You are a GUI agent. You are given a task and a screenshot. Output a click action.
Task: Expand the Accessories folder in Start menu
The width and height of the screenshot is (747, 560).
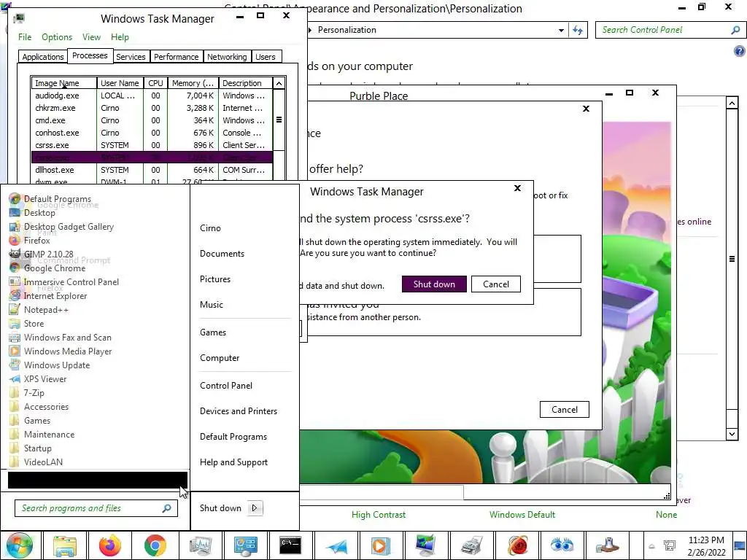39,406
